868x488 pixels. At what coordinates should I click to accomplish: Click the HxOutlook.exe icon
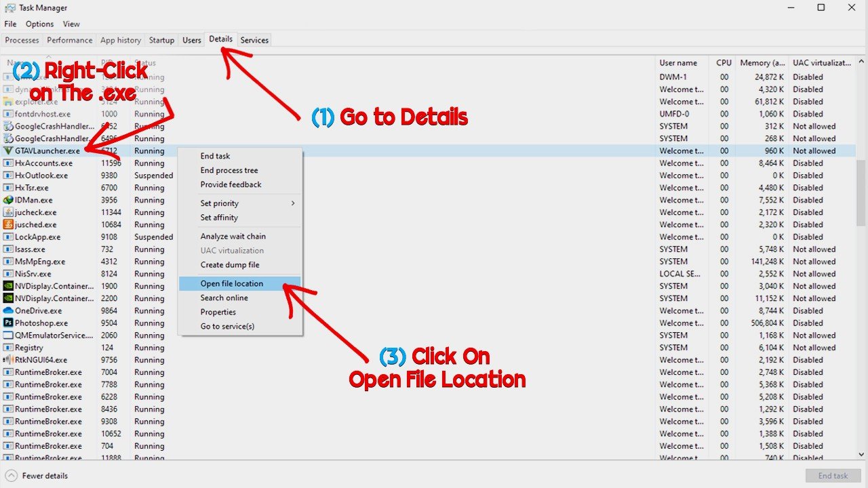click(x=9, y=176)
